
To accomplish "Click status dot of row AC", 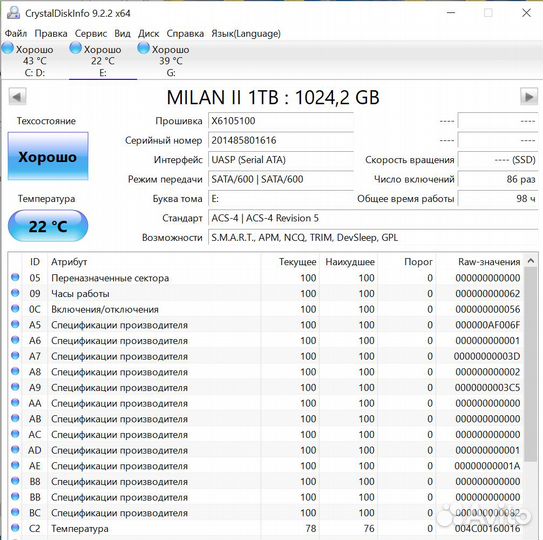I will point(15,434).
